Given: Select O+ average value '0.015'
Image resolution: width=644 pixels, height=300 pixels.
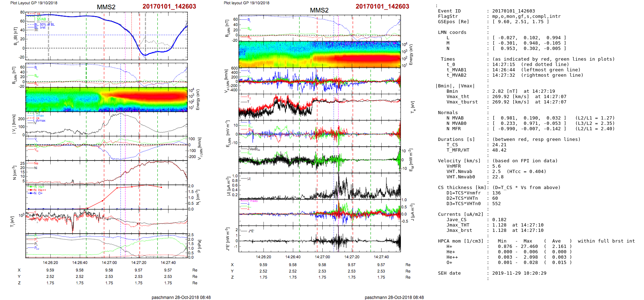Looking at the screenshot, I should coord(559,263).
